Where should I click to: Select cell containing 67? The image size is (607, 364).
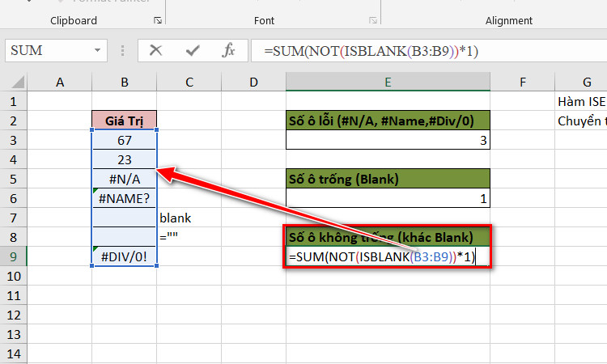tap(125, 140)
